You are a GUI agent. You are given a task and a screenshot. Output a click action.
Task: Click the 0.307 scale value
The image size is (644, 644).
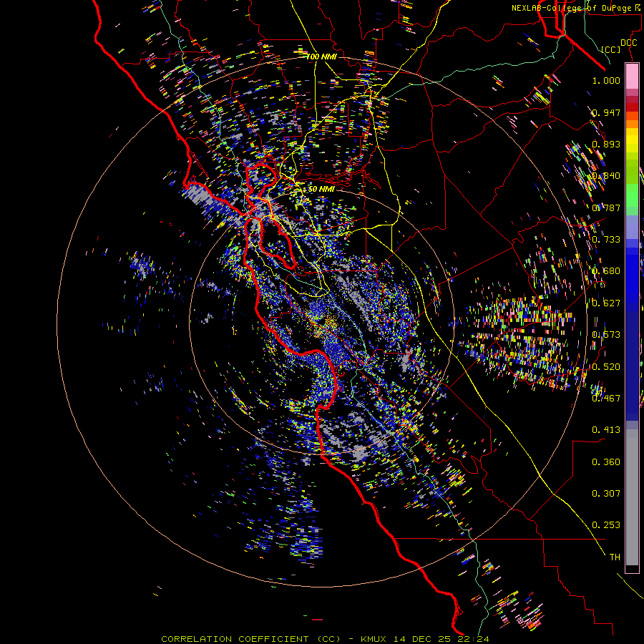[x=606, y=494]
